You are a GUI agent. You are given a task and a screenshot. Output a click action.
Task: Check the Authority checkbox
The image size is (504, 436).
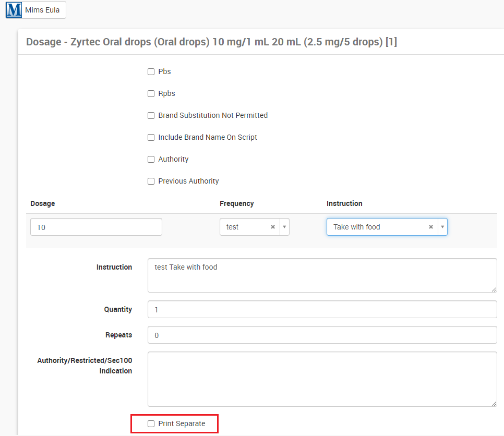151,160
